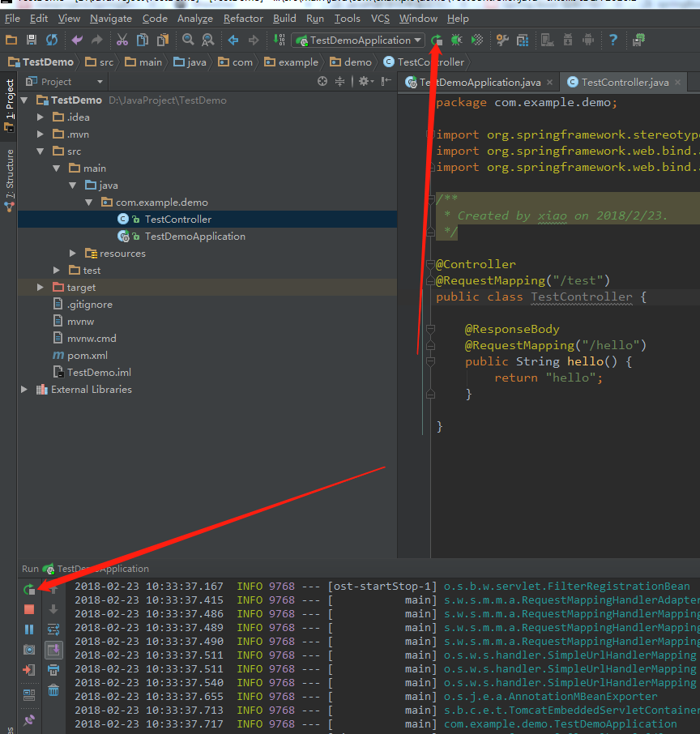The image size is (700, 734).
Task: Click the Copy icon in the toolbar
Action: point(143,41)
